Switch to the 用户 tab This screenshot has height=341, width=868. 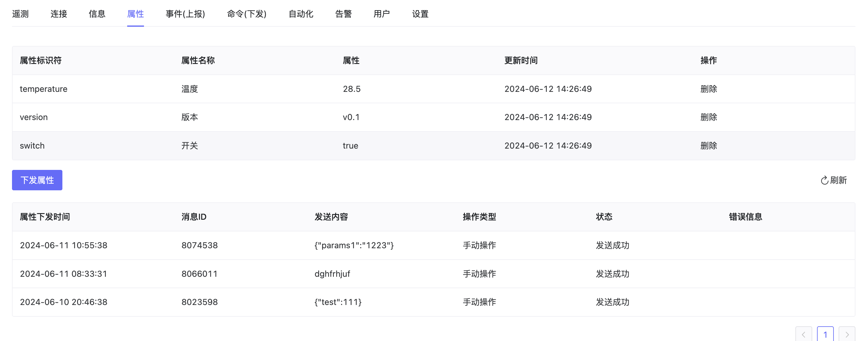[x=382, y=14]
